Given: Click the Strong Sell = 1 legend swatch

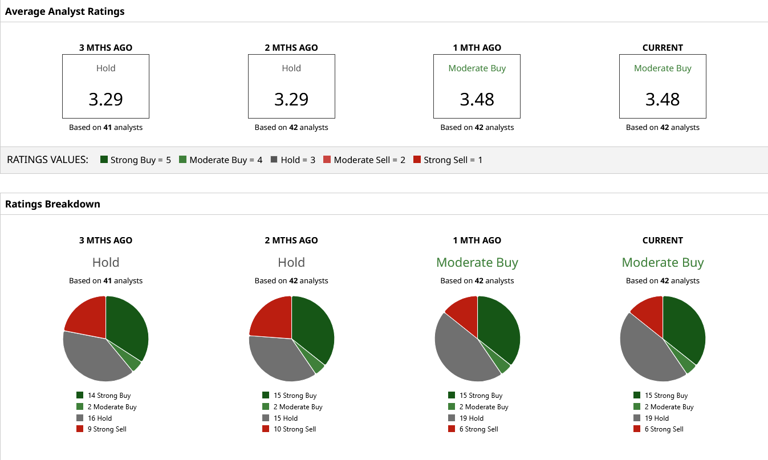Looking at the screenshot, I should [x=417, y=159].
